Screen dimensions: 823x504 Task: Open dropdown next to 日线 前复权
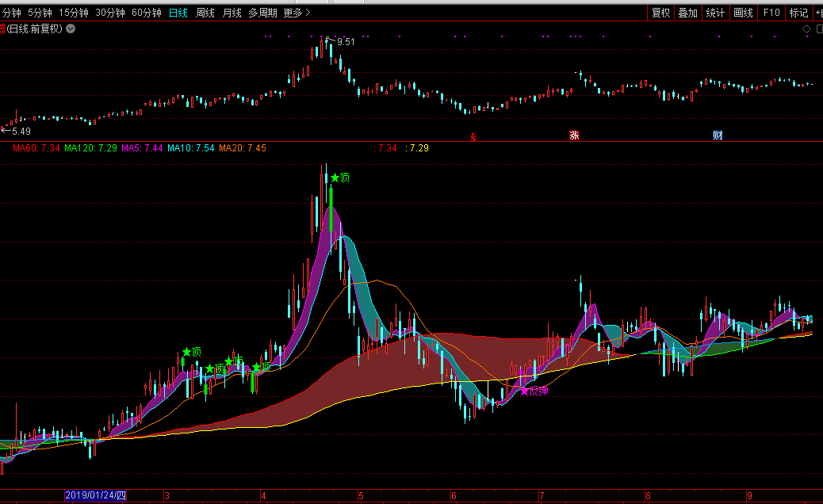point(71,29)
